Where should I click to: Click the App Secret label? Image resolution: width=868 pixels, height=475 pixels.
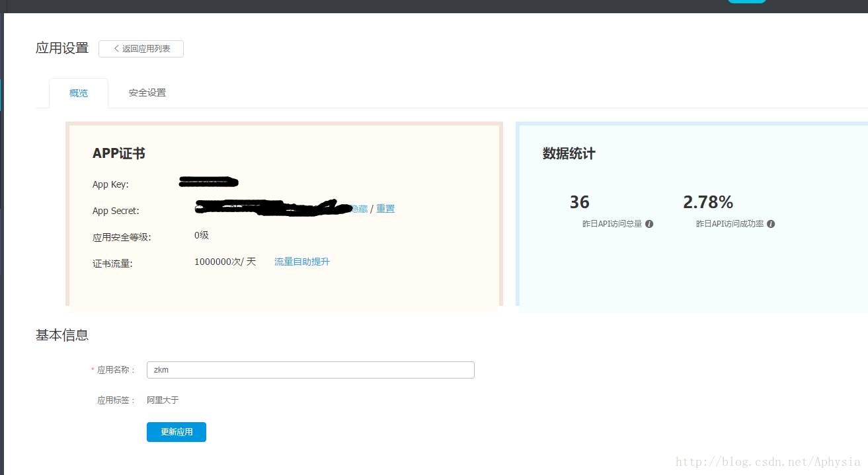coord(116,211)
